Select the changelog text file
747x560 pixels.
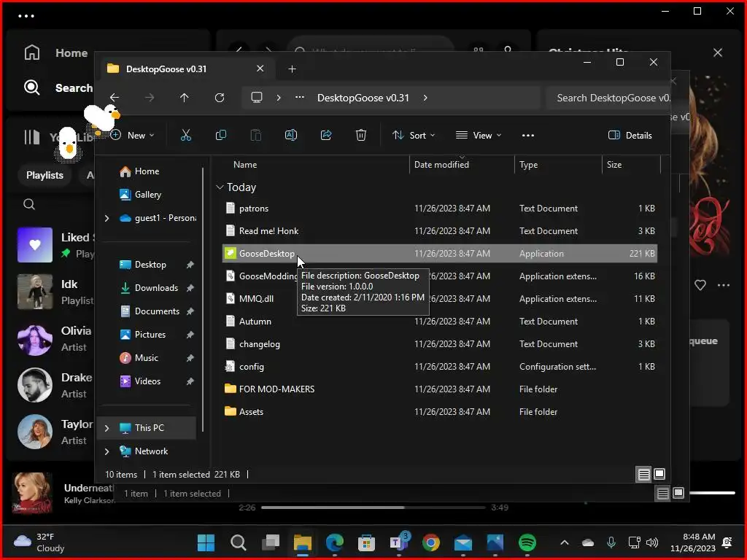click(x=439, y=344)
